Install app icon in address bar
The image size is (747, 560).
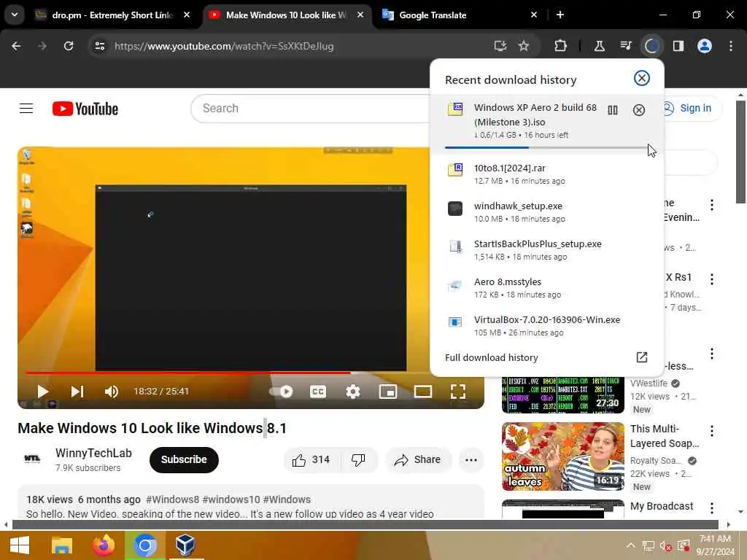500,46
